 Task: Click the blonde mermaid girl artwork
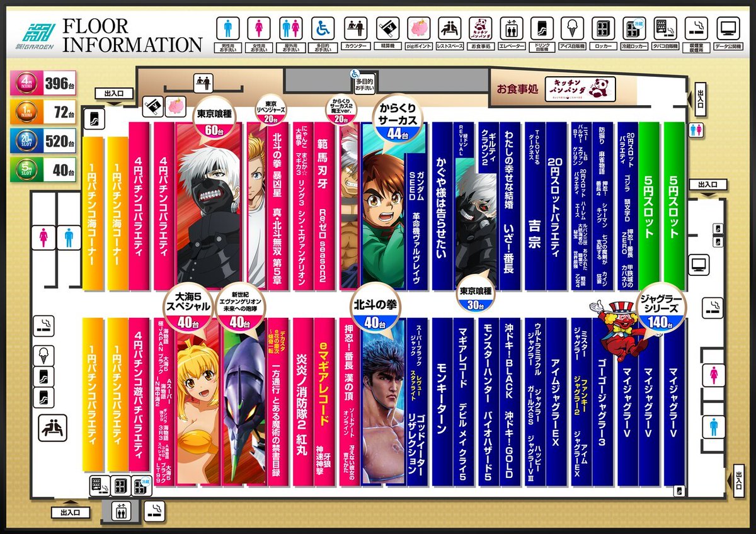pos(198,409)
